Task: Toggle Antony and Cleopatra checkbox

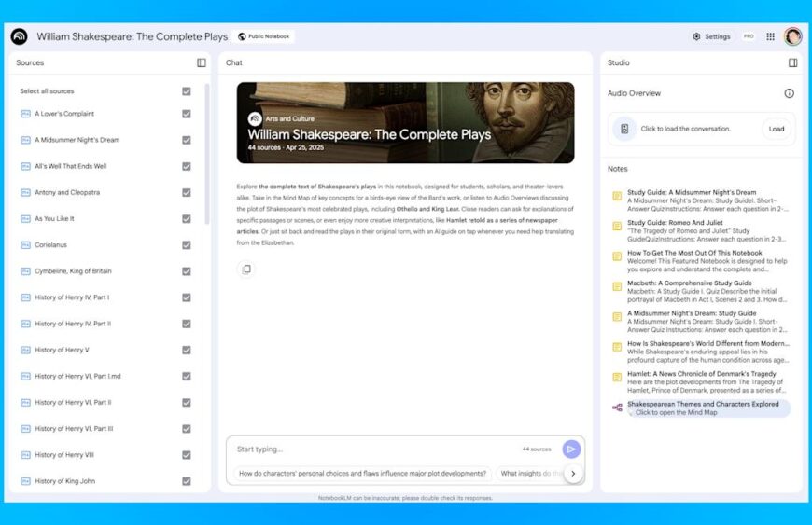Action: [187, 192]
